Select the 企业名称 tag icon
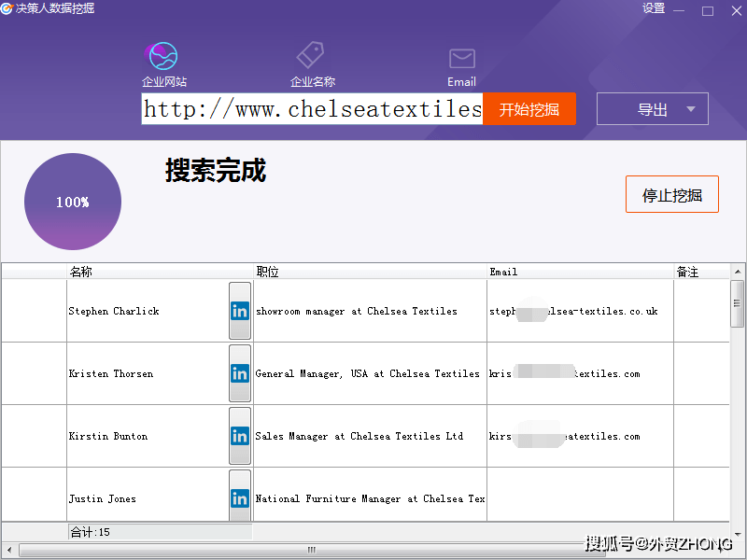 310,54
